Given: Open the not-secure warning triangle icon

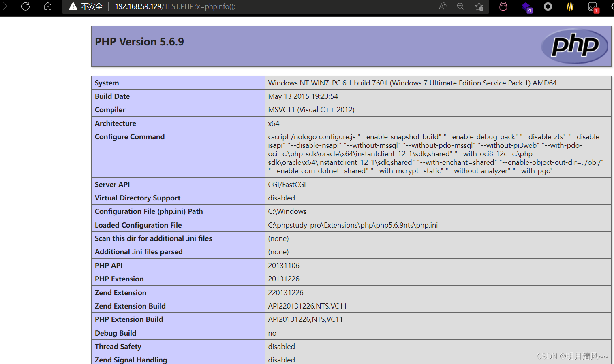Looking at the screenshot, I should click(73, 6).
